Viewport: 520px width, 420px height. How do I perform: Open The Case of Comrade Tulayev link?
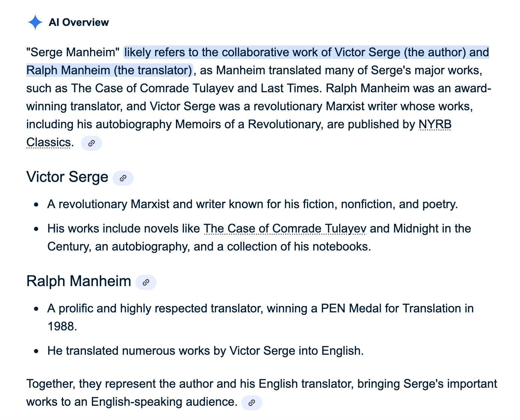pos(285,229)
